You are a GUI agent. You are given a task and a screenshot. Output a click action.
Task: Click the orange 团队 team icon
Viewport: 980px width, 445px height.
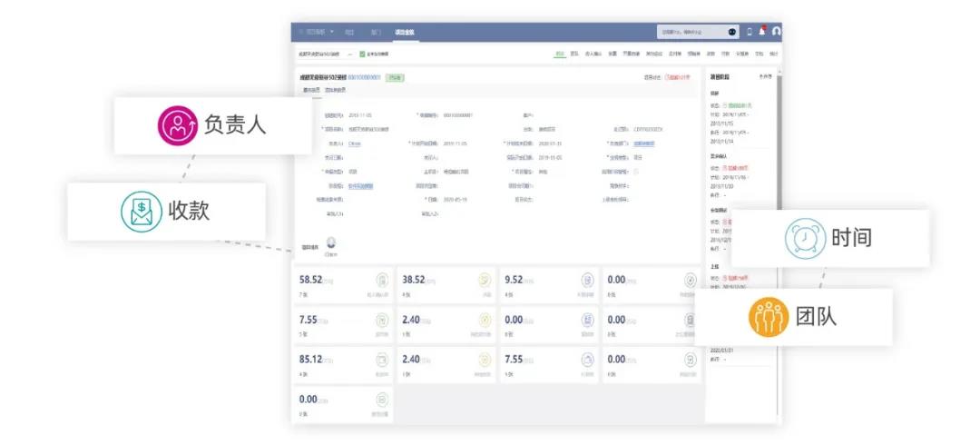pos(768,316)
